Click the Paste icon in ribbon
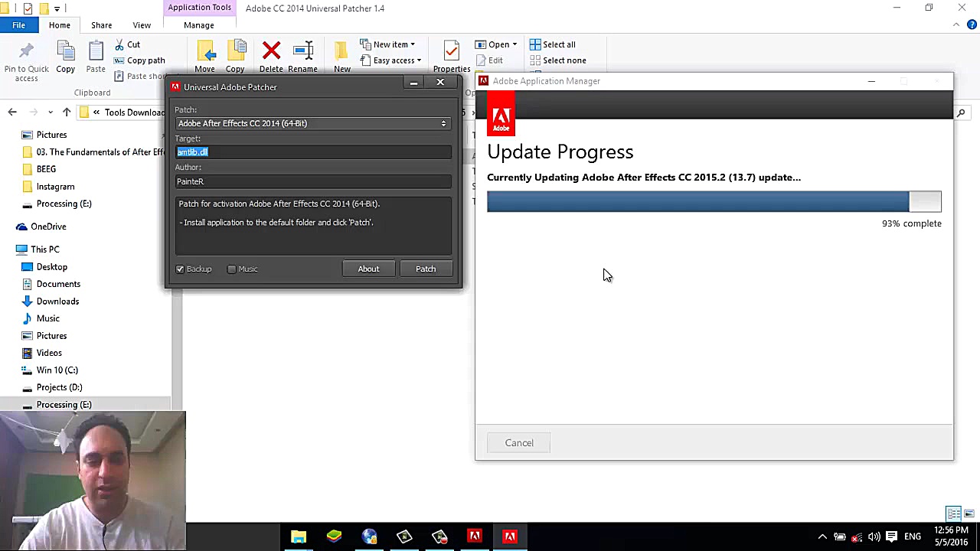The image size is (980, 551). click(96, 51)
